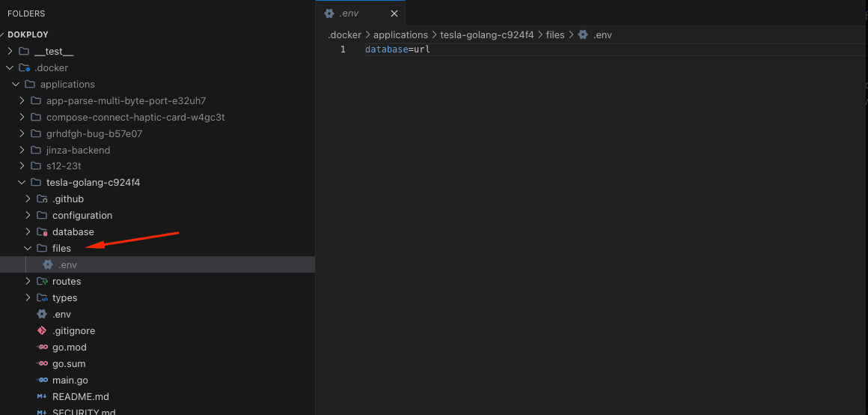Click the .github folder icon
868x415 pixels.
click(x=43, y=199)
